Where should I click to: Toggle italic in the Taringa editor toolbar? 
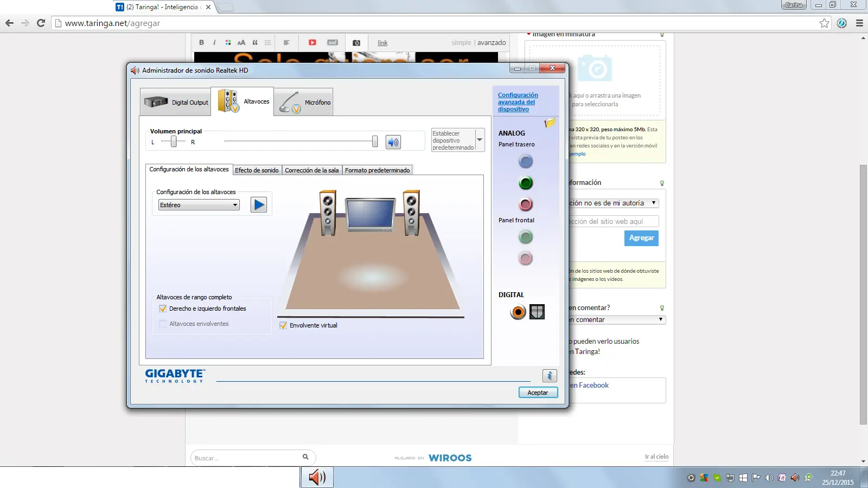coord(214,42)
